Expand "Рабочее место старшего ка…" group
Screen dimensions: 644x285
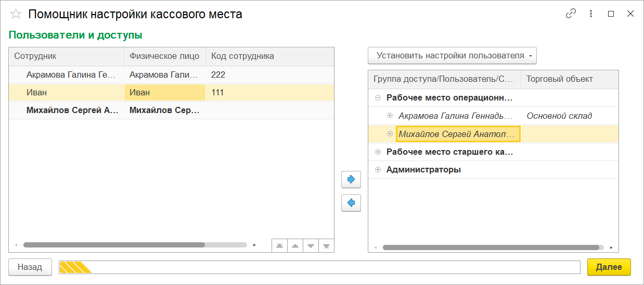[x=378, y=152]
